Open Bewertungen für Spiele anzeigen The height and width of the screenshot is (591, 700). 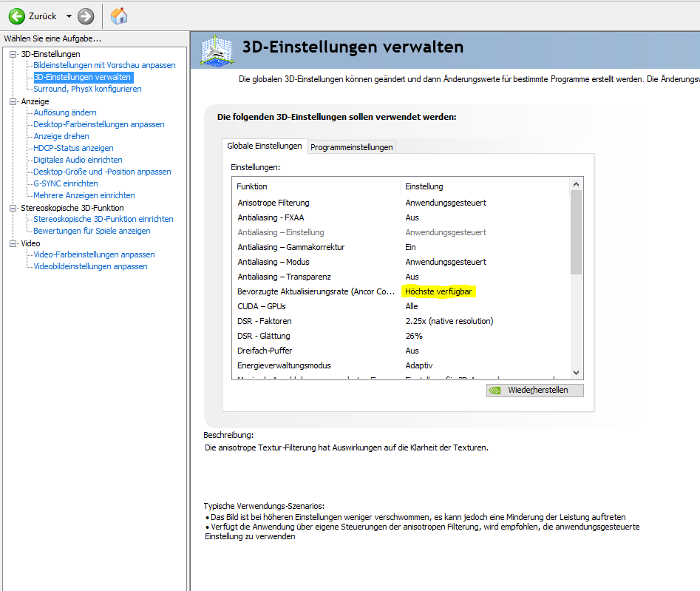(92, 231)
